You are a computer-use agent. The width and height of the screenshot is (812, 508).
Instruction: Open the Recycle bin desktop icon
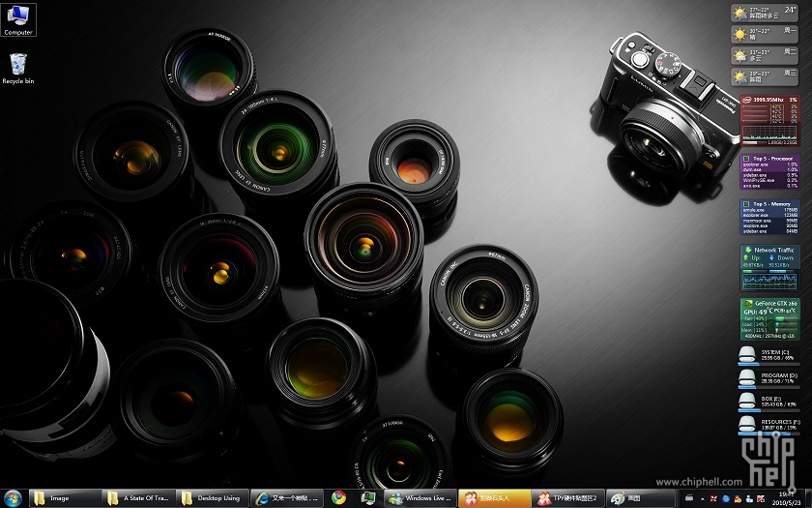[x=18, y=69]
